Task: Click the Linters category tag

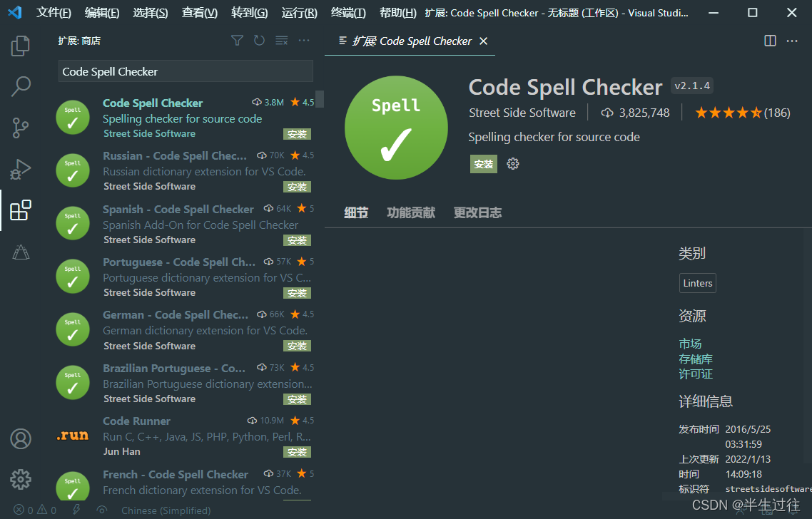Action: (698, 283)
